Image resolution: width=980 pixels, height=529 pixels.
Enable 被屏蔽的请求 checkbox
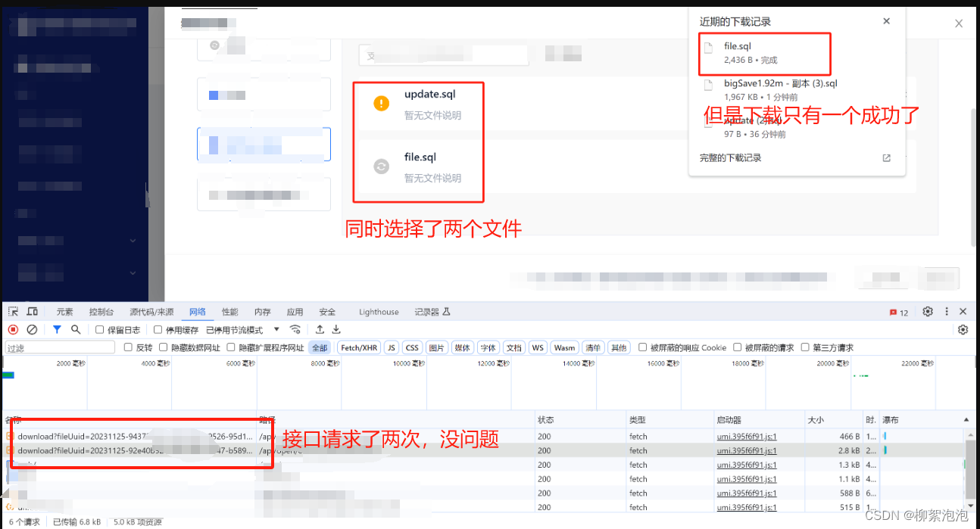(737, 348)
